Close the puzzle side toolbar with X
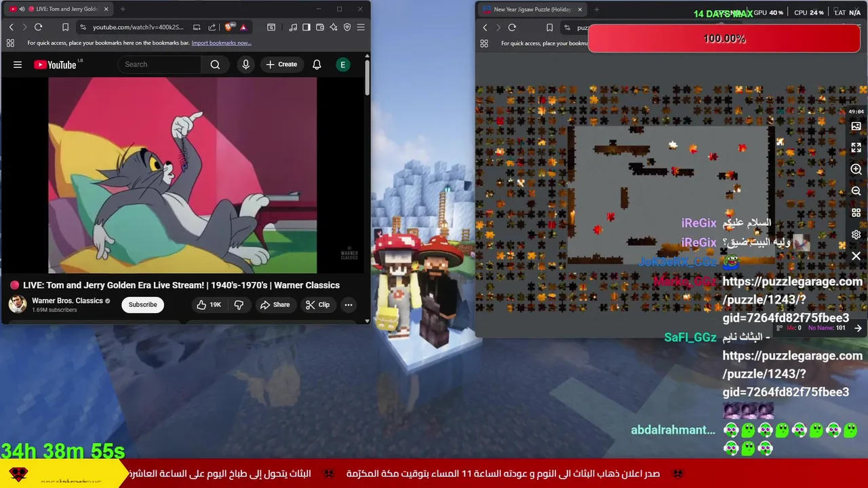 coord(856,256)
